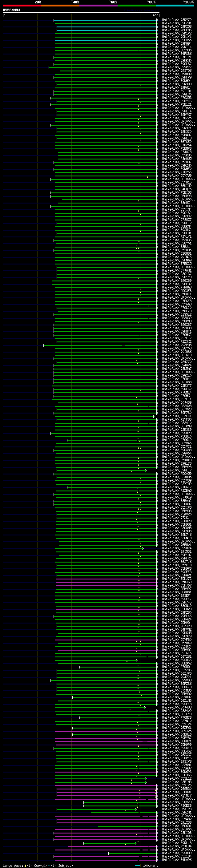Select the label UniRef100_A7Q253
Image resolution: width=197 pixels, height=868 pixels.
176,98
